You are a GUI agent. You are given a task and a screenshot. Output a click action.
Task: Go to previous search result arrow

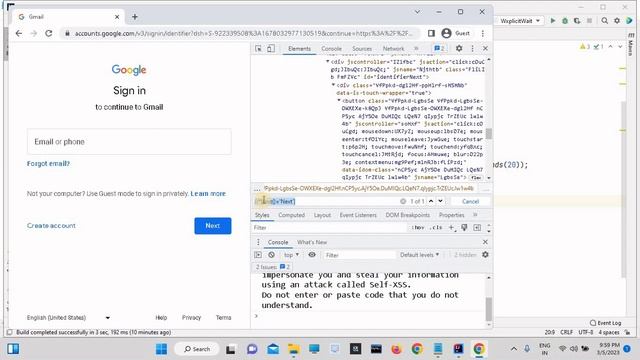pos(431,201)
